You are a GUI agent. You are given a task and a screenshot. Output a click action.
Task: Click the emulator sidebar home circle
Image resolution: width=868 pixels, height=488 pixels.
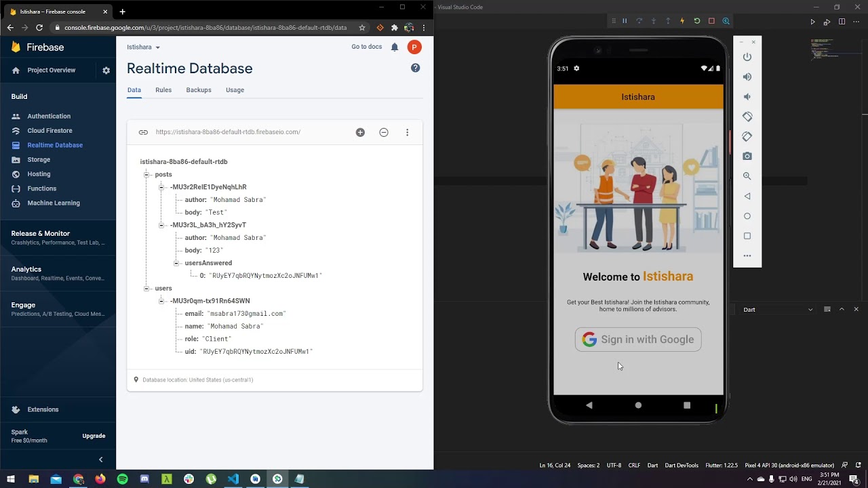click(x=747, y=216)
